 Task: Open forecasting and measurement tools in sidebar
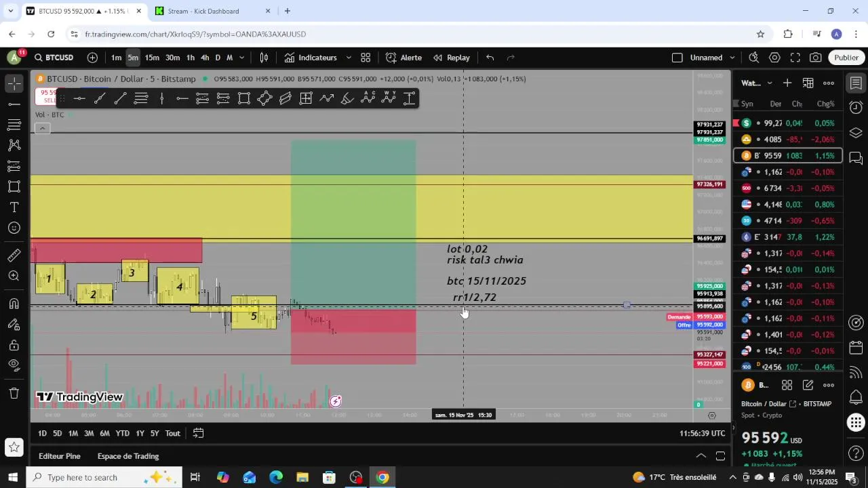pos(14,166)
